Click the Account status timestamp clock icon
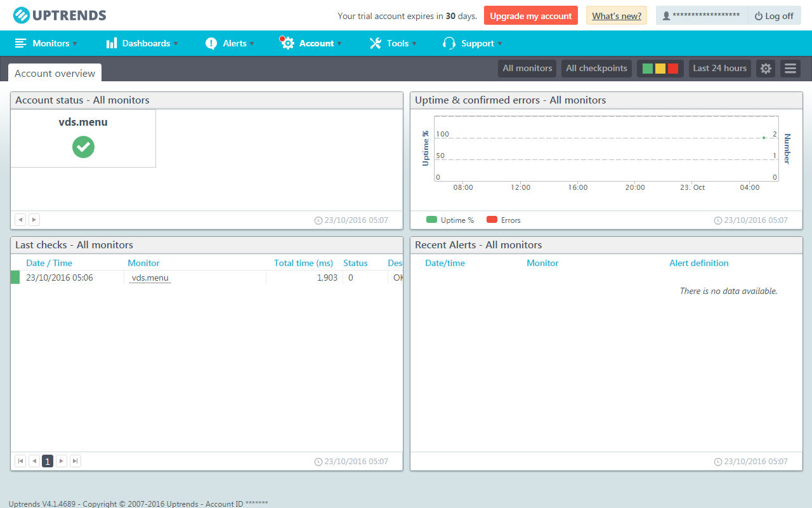 coord(318,220)
